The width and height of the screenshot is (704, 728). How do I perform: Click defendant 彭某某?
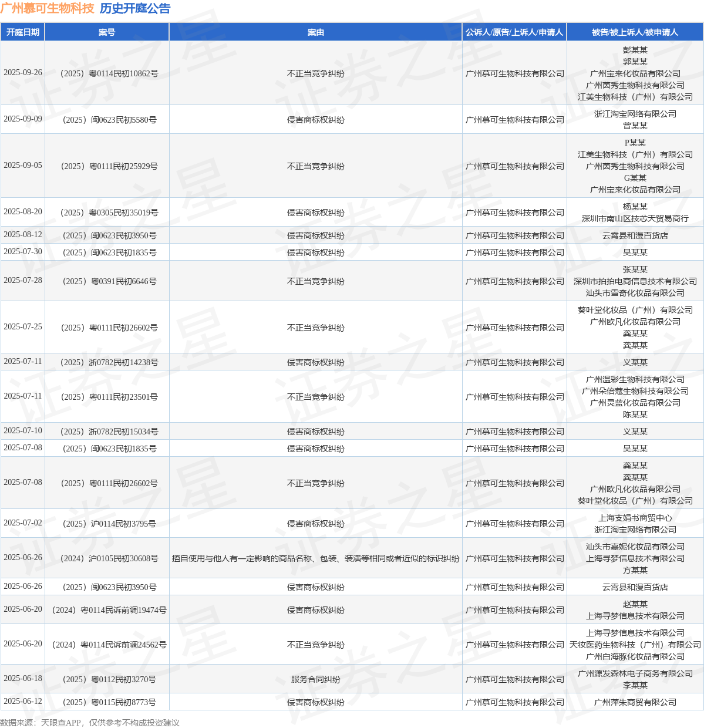[635, 50]
